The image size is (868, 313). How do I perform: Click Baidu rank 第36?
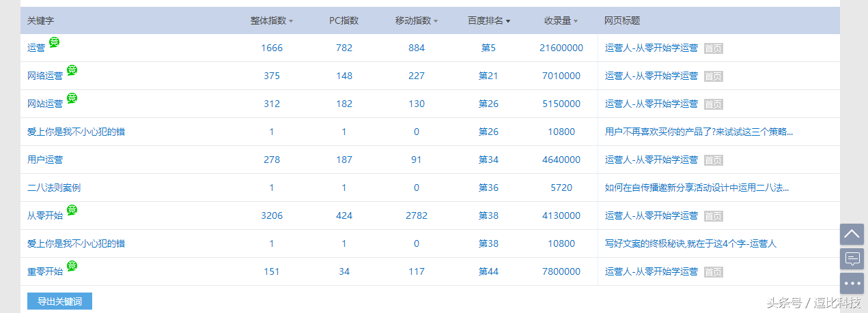pos(488,188)
